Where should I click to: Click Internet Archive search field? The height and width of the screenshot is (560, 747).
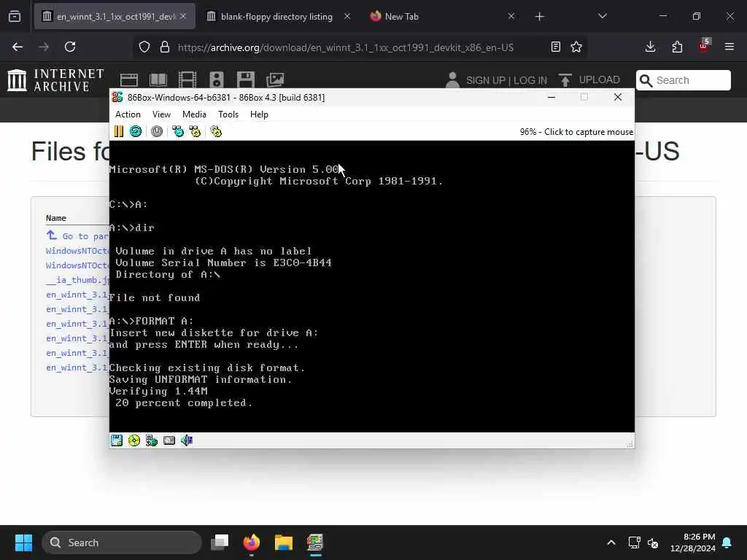(x=683, y=80)
